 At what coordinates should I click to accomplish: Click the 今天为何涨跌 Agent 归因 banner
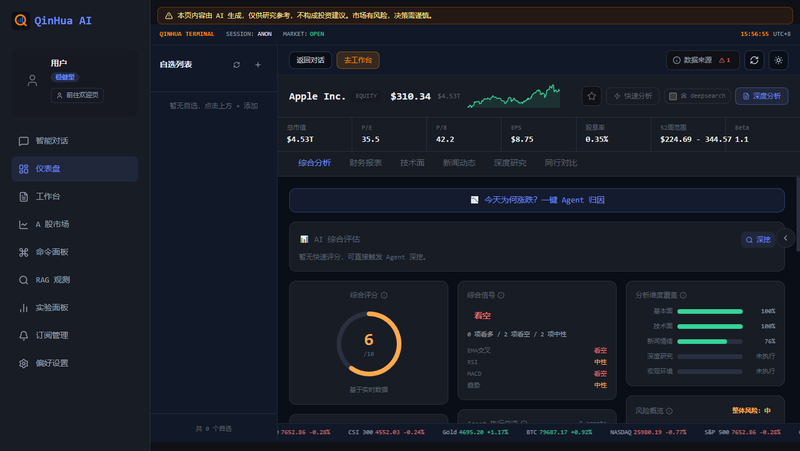coord(537,200)
